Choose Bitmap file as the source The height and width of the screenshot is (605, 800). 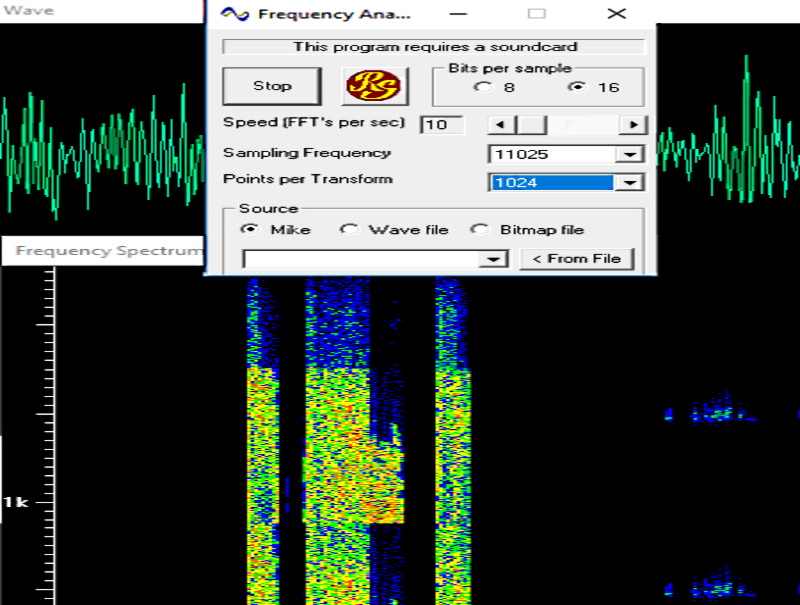click(x=480, y=229)
